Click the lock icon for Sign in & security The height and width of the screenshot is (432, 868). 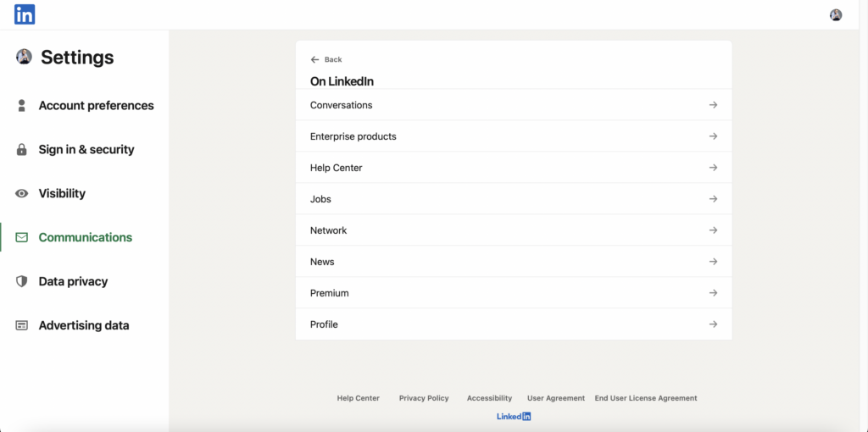22,150
